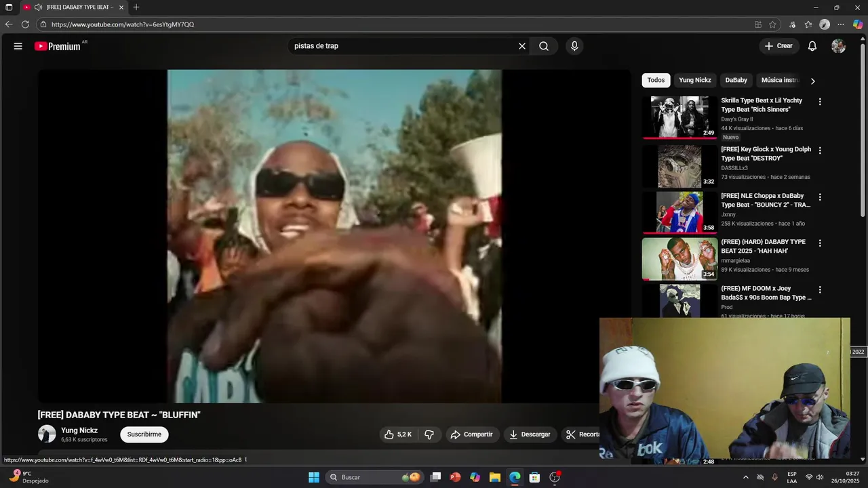Click the BLUFFIN video title text
Viewport: 868px width, 488px height.
coord(119,415)
